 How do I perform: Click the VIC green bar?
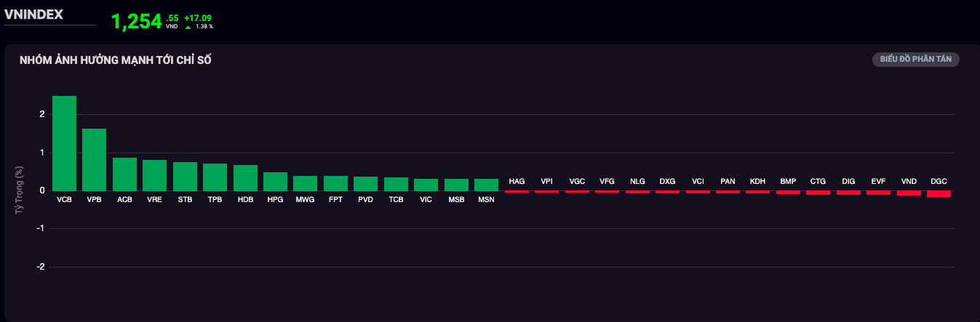(x=426, y=185)
